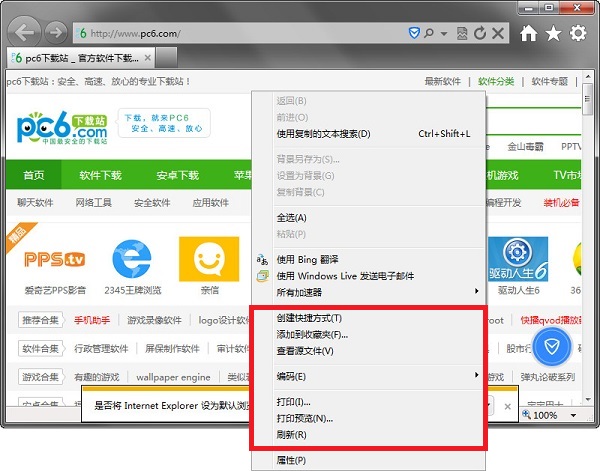The width and height of the screenshot is (600, 471).
Task: Click the blue security shield in address bar
Action: pos(414,33)
